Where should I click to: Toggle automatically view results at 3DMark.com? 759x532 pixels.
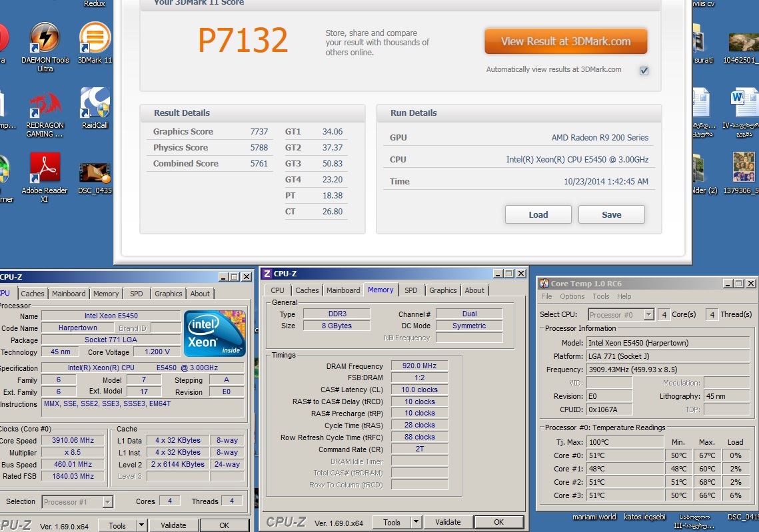[644, 71]
